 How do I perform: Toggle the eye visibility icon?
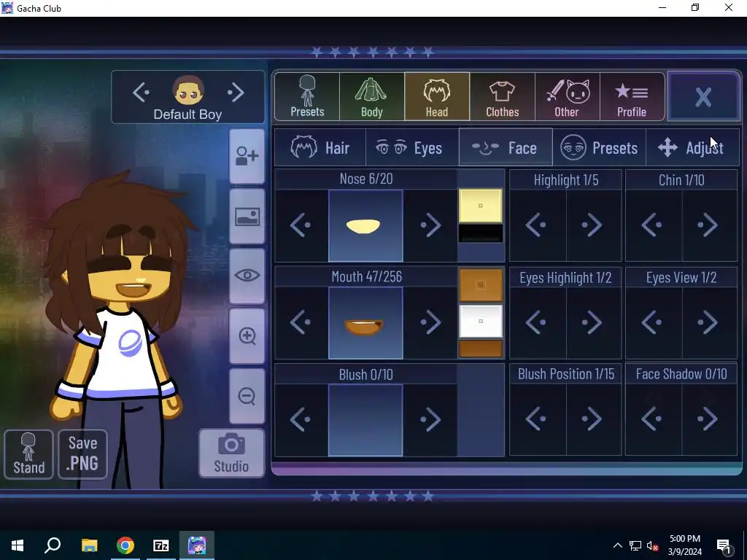[x=247, y=276]
